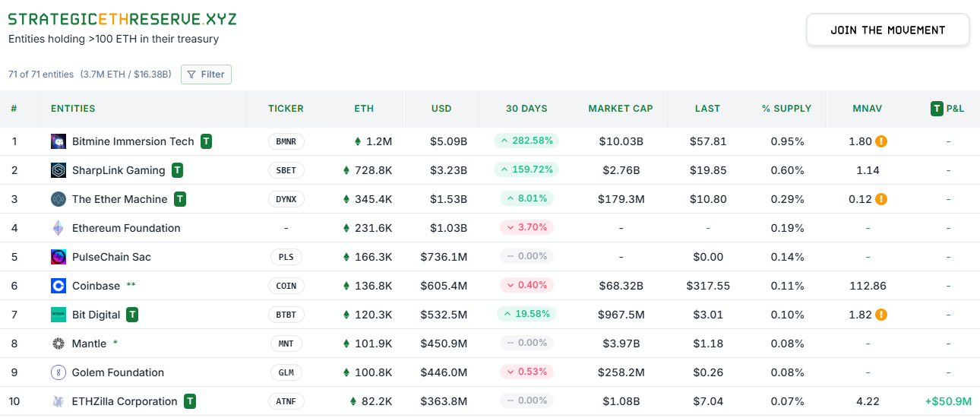Screen dimensions: 980x418
Task: Click the COIN ticker badge
Action: (x=286, y=286)
